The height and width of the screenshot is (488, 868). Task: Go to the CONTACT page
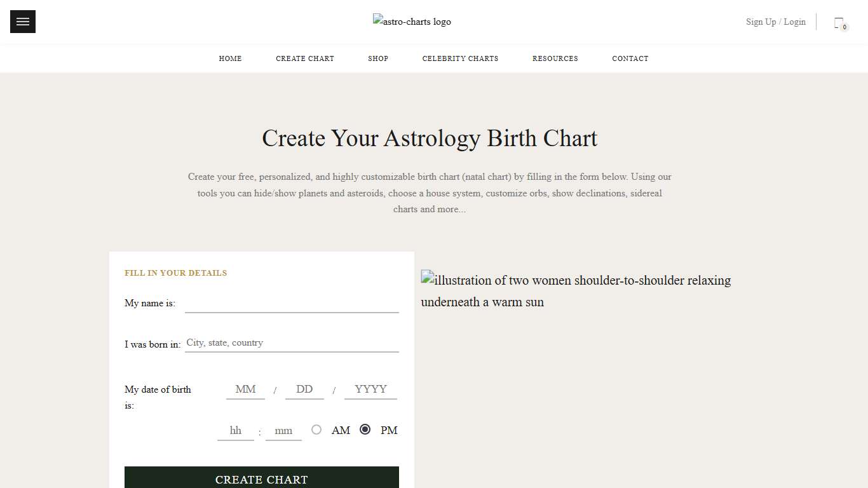click(630, 58)
